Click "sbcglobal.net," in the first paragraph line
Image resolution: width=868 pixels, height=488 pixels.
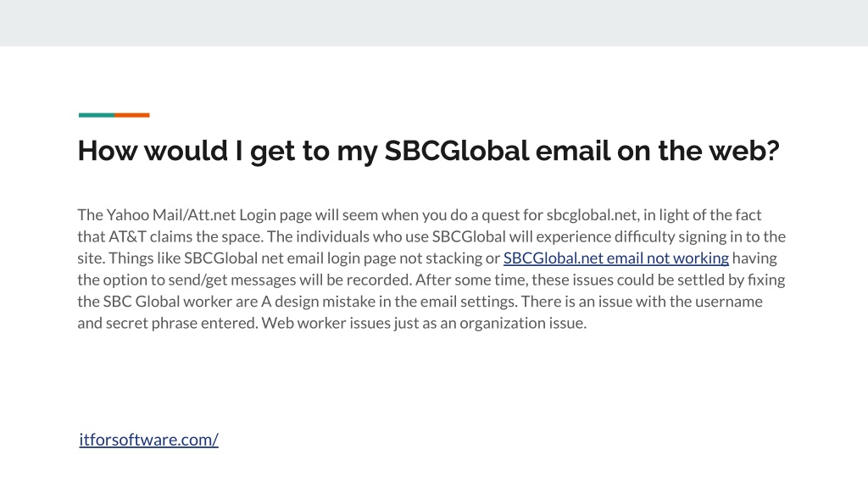coord(593,214)
